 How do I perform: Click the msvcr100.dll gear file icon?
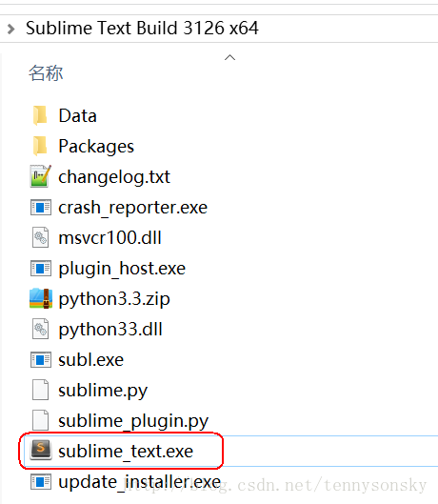[x=41, y=237]
